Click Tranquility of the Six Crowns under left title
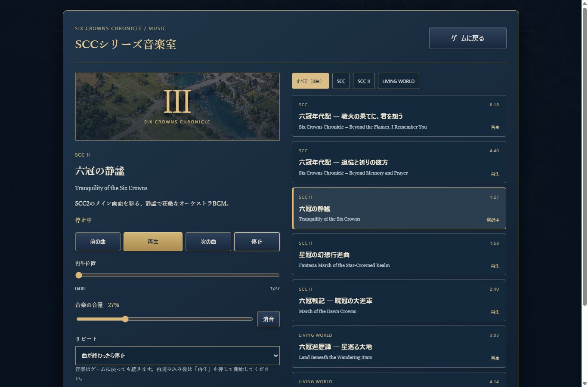The height and width of the screenshot is (387, 588). coord(111,188)
